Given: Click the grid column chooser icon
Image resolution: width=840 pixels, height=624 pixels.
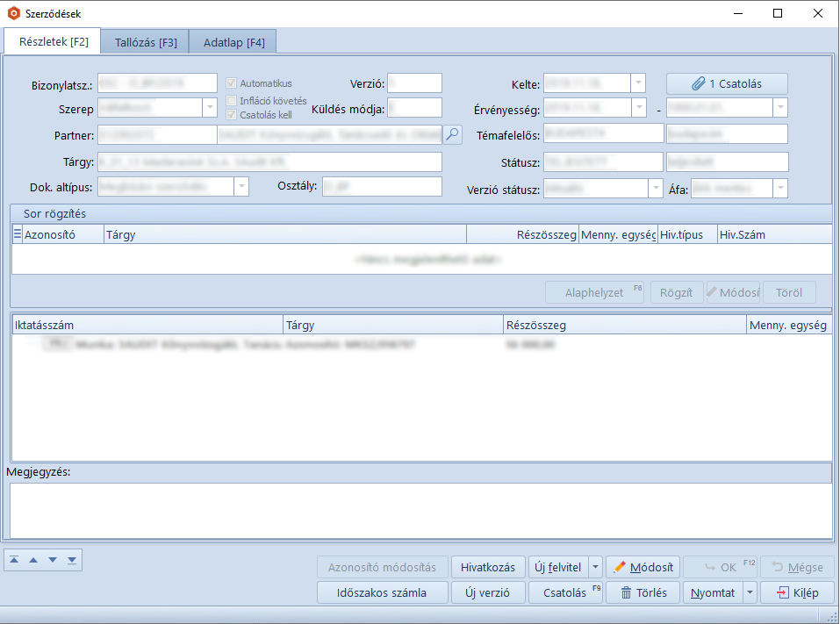Looking at the screenshot, I should click(18, 234).
